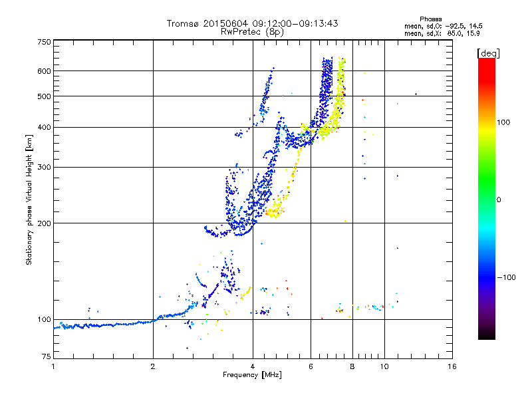Click y-axis tick label '200'
Image resolution: width=532 pixels, height=399 pixels.
44,223
